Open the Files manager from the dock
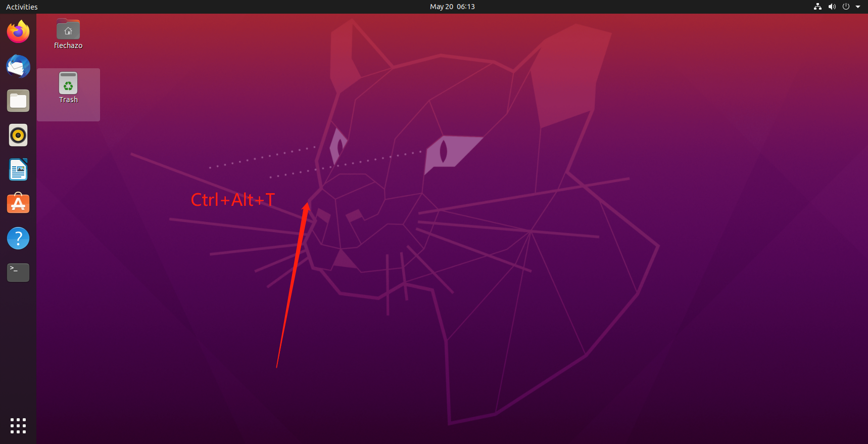868x444 pixels. click(18, 101)
